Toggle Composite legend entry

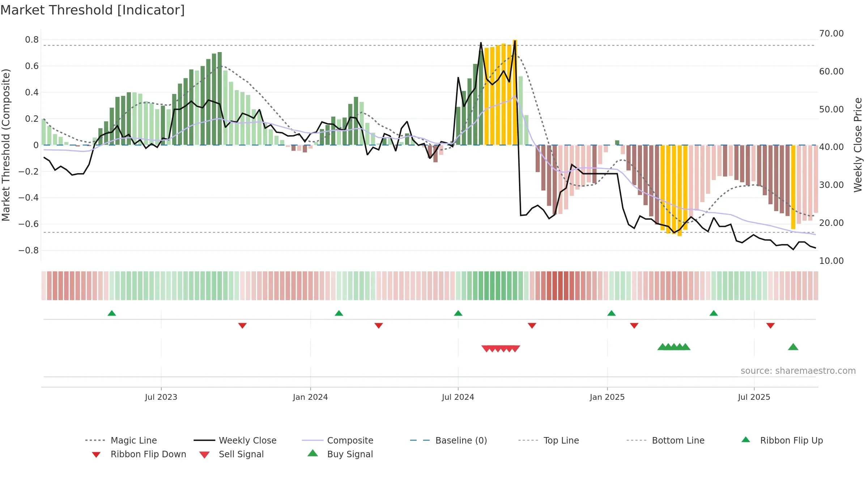click(337, 440)
